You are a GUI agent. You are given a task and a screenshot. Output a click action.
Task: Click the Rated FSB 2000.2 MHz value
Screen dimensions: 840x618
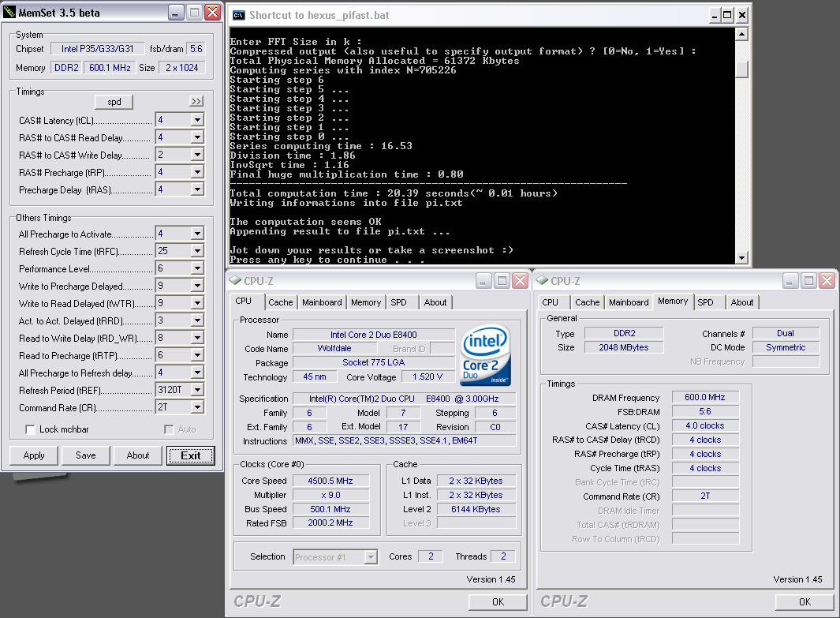pyautogui.click(x=330, y=522)
